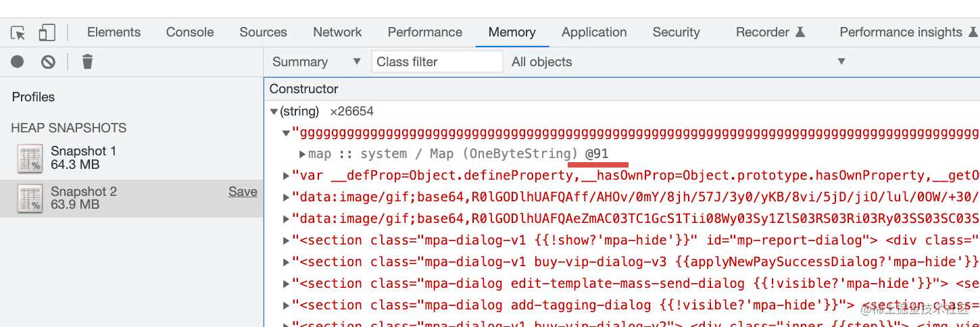980x327 pixels.
Task: Click the inspect element picker icon
Action: tap(18, 32)
